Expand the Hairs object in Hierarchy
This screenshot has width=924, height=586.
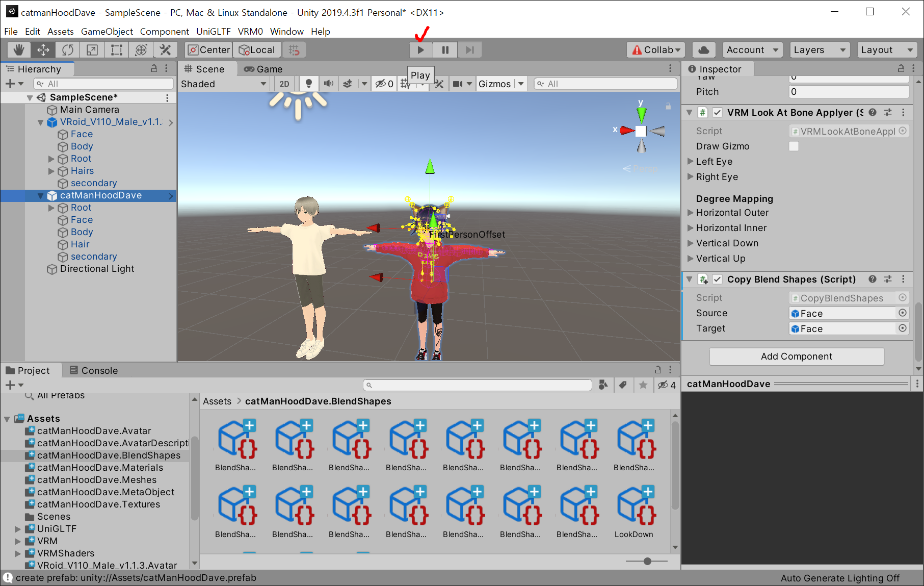pyautogui.click(x=51, y=171)
